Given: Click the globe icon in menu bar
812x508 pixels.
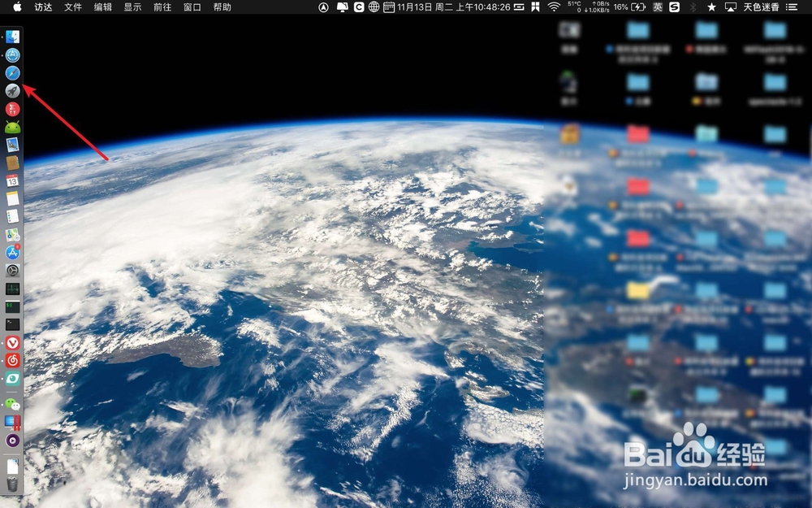Looking at the screenshot, I should 374,7.
